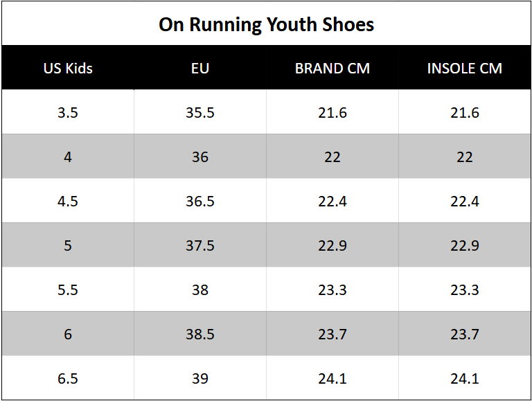Click the EU column header
The width and height of the screenshot is (532, 401).
point(200,69)
